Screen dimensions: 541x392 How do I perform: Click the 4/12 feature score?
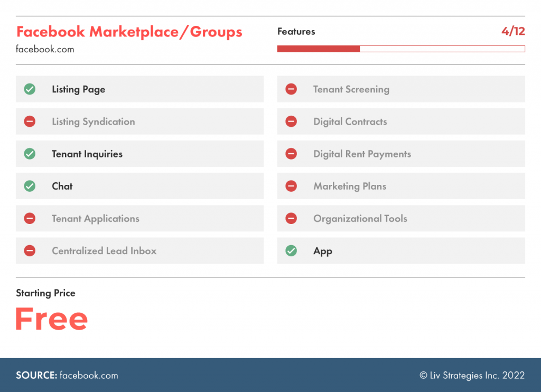[x=513, y=31]
